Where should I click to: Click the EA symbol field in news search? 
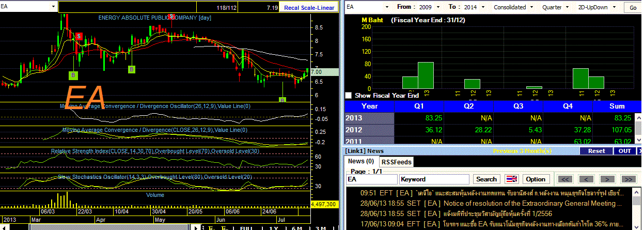point(371,179)
